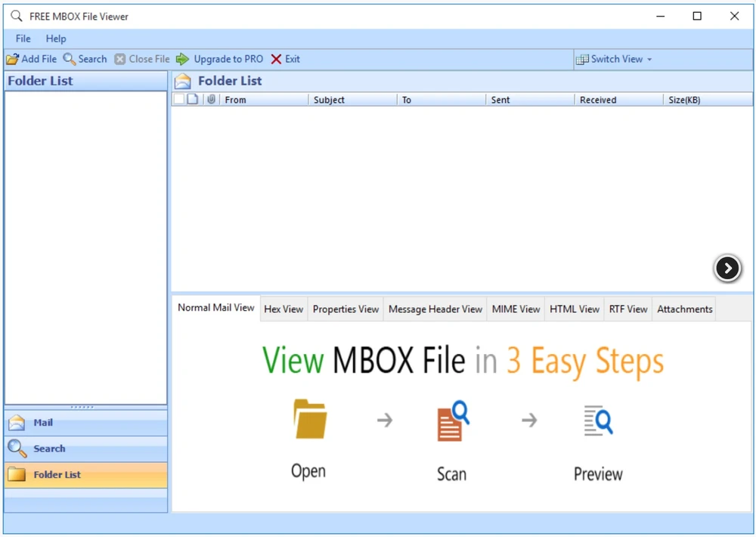Viewport: 756px width, 537px height.
Task: Click the Exit label in toolbar
Action: coord(292,59)
